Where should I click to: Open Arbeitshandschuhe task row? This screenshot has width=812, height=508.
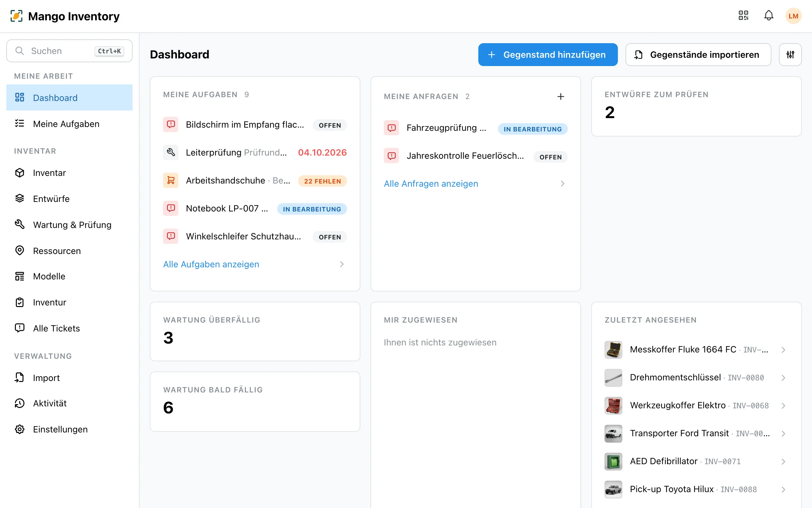255,180
